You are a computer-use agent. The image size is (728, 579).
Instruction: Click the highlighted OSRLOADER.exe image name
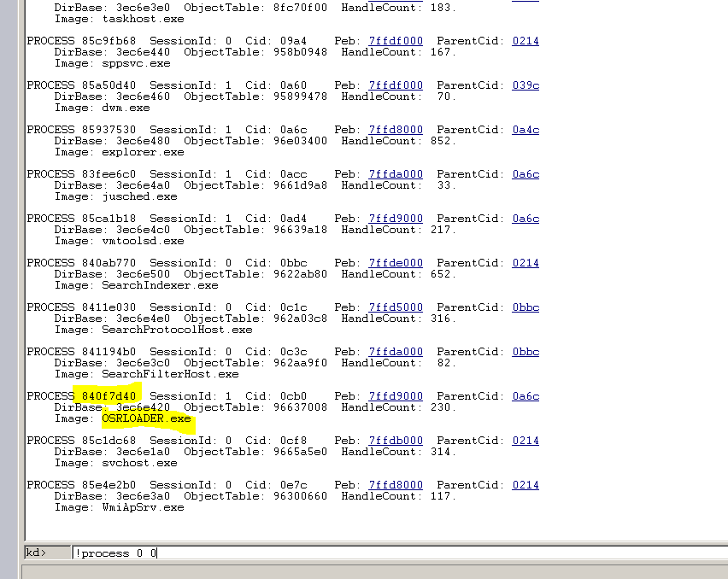[146, 419]
